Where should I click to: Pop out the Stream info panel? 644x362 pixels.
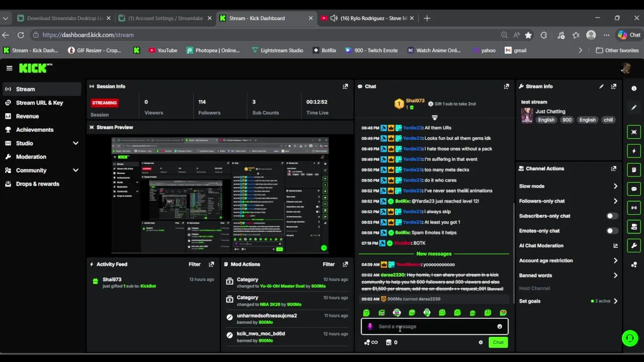click(613, 86)
